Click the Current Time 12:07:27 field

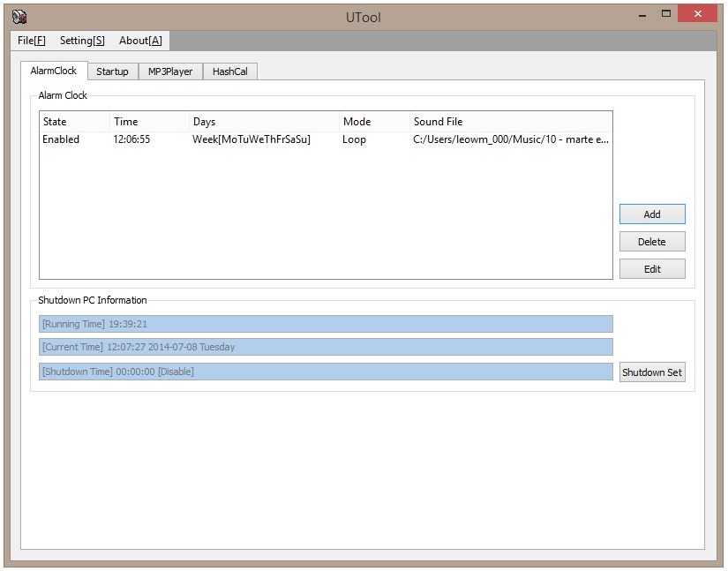326,347
